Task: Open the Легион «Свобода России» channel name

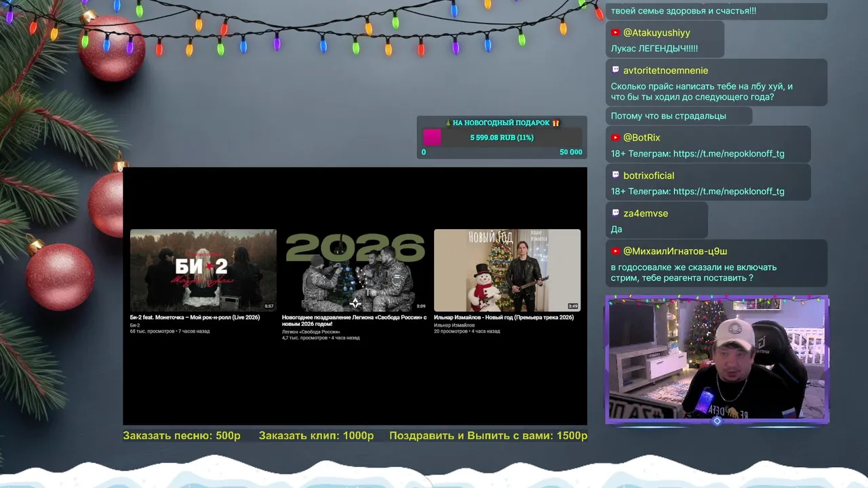Action: coord(311,332)
